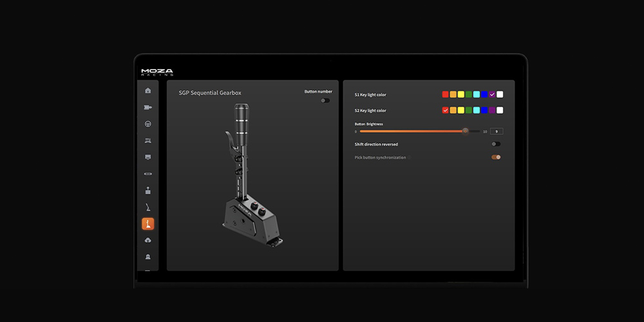
Task: Click the Button Brightness value field
Action: (x=496, y=131)
